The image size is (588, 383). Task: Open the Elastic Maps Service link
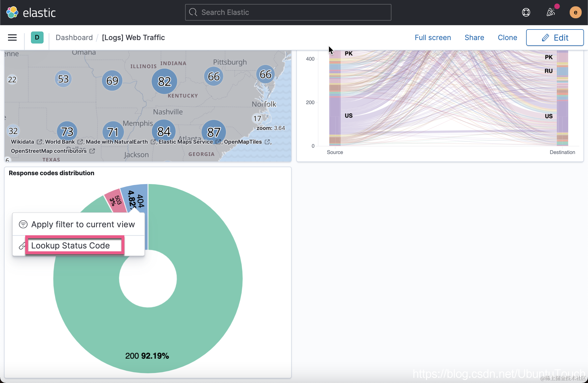click(186, 142)
